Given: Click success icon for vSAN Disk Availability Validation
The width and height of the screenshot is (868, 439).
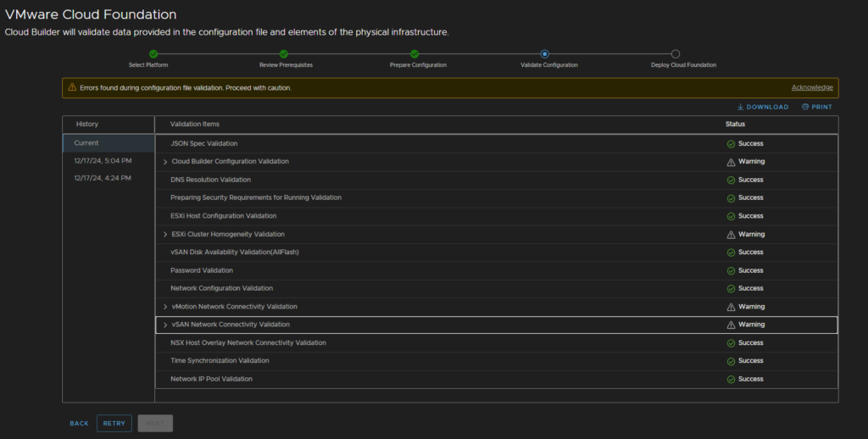Looking at the screenshot, I should (731, 253).
